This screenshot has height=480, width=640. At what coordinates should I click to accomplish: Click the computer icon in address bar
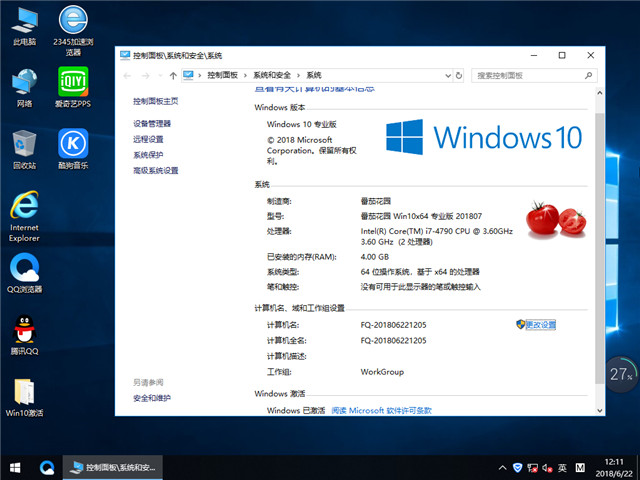[x=188, y=75]
